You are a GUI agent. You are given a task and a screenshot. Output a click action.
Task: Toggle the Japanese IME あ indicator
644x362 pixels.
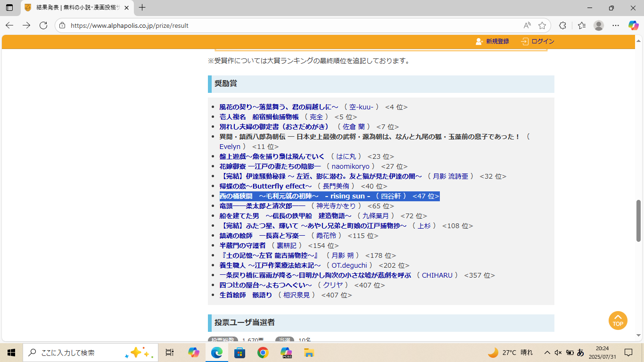pos(580,353)
